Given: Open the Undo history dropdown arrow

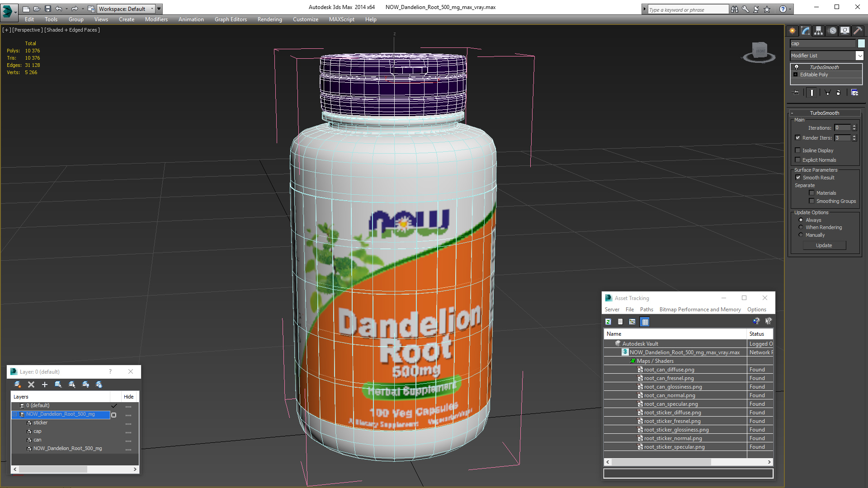Looking at the screenshot, I should [x=66, y=9].
